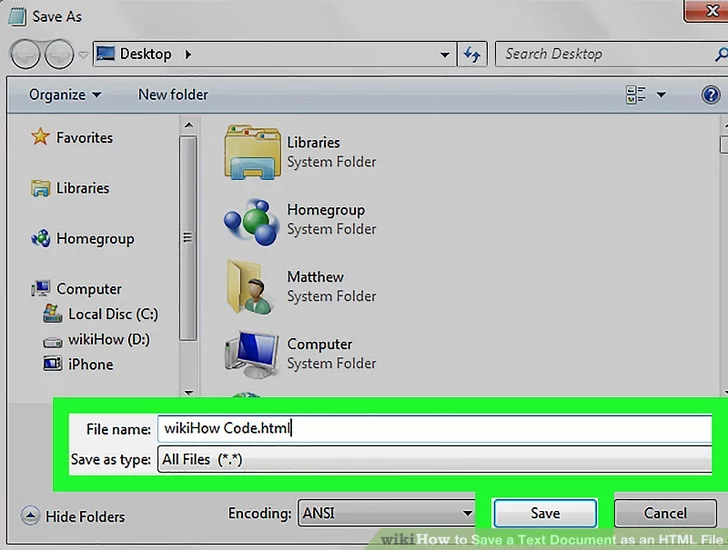Click the large Libraries folder icon

point(252,152)
